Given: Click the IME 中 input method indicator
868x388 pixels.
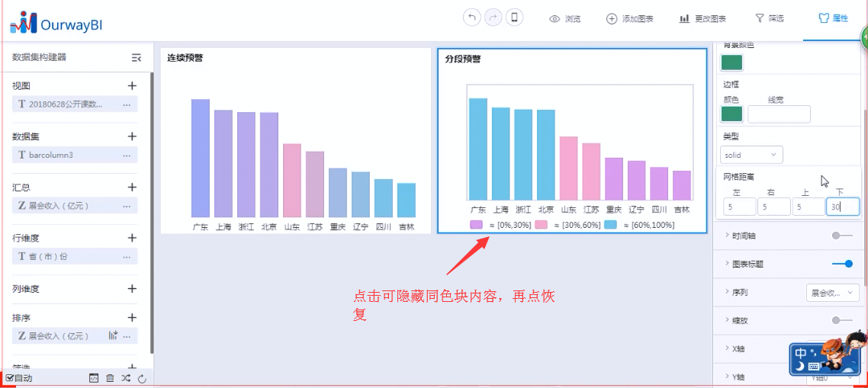Looking at the screenshot, I should tap(800, 353).
